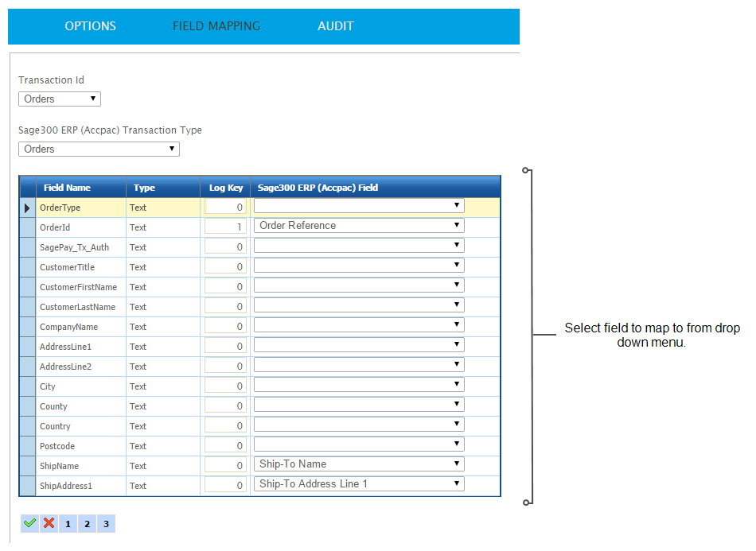Go to page 3 of field list

[x=106, y=523]
